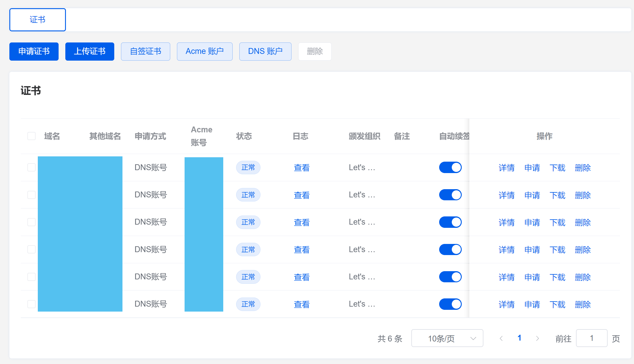
Task: Click the 共 6 条 total count text
Action: tap(390, 339)
